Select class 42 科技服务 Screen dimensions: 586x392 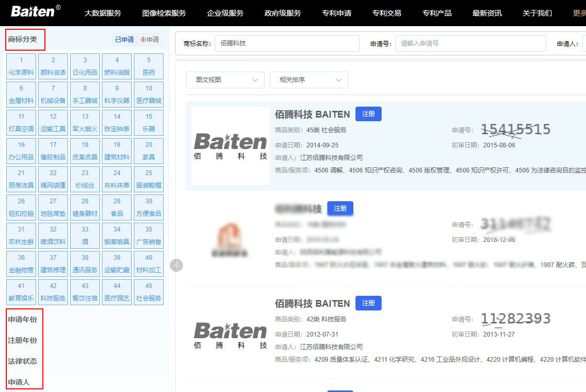(x=53, y=292)
